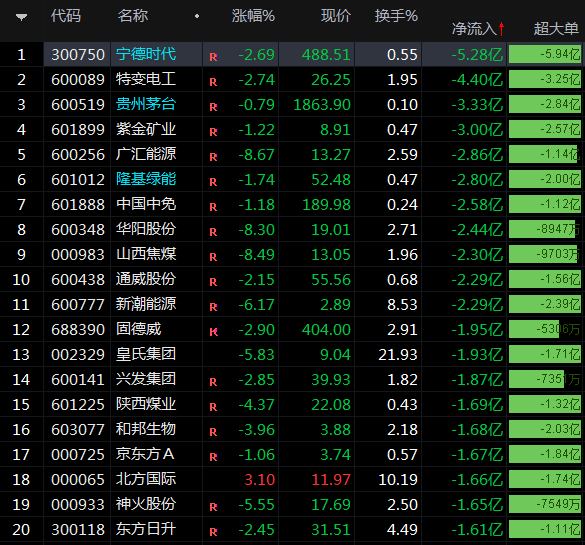Viewport: 585px width, 545px height.
Task: Click the R icon for 京东方A
Action: [213, 457]
